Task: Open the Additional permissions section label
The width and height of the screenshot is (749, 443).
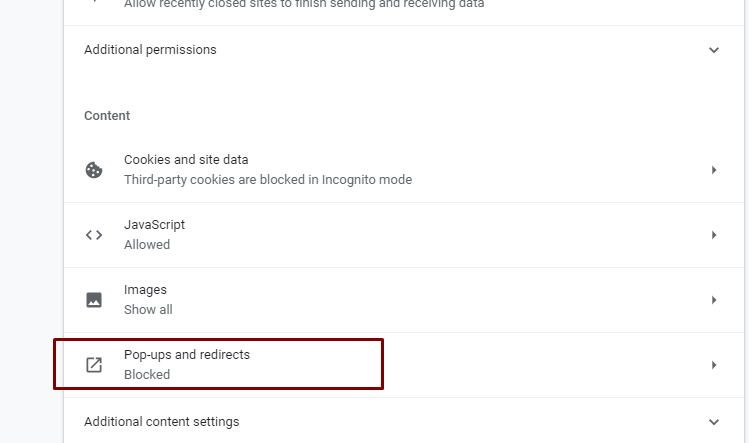Action: 150,50
